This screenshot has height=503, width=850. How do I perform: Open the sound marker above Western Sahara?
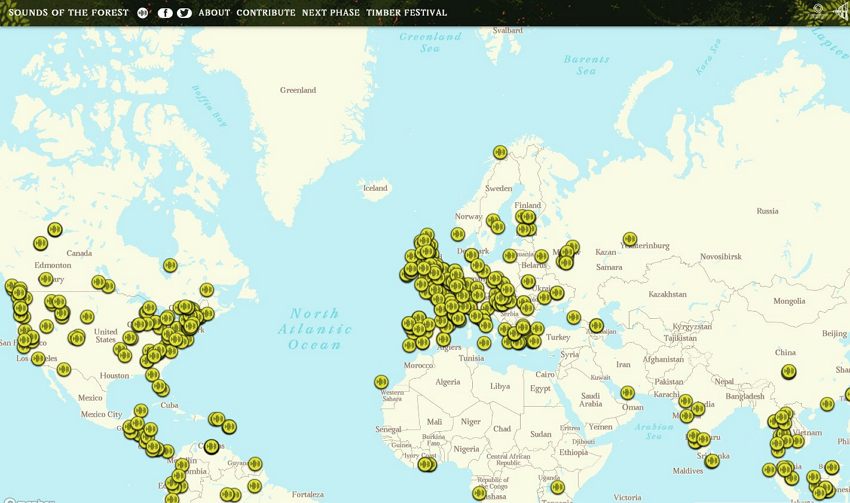tap(381, 382)
